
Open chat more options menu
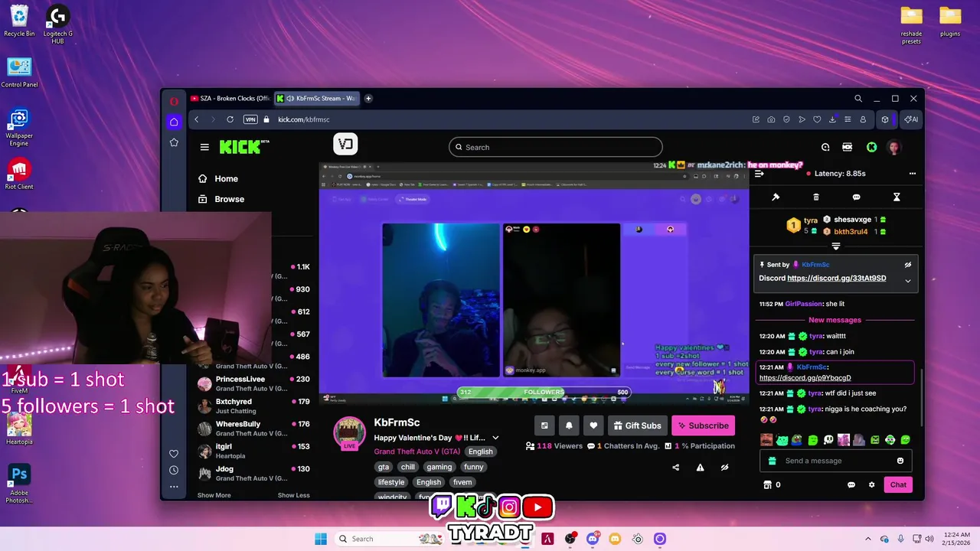pos(912,174)
